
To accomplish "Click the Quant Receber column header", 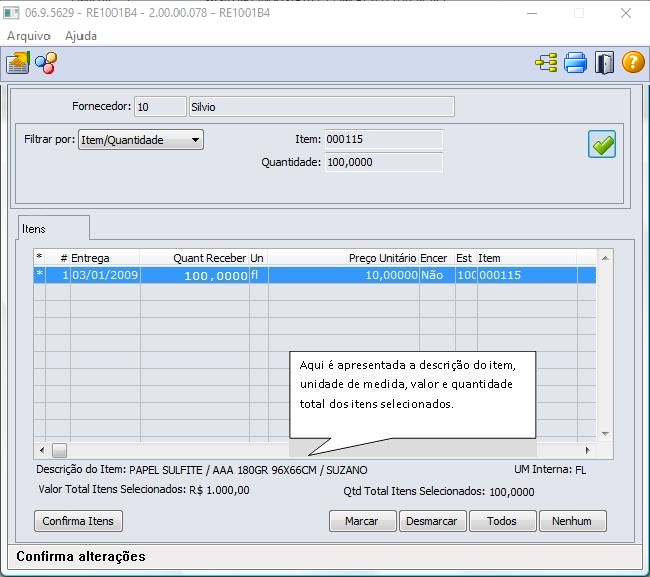I will coord(194,258).
